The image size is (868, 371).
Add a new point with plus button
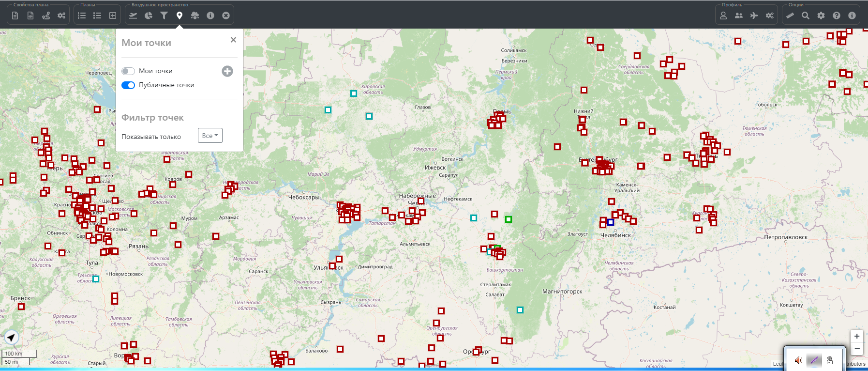(227, 71)
